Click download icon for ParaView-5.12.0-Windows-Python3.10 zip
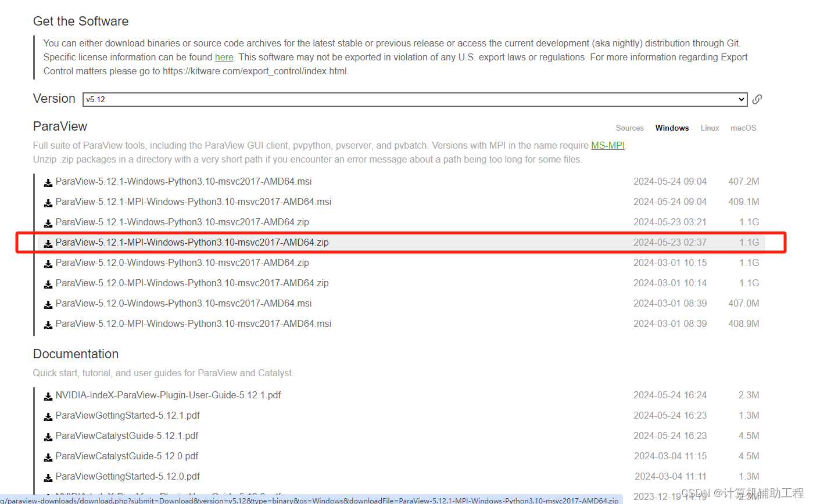Screen dimensions: 813x504 [x=48, y=264]
